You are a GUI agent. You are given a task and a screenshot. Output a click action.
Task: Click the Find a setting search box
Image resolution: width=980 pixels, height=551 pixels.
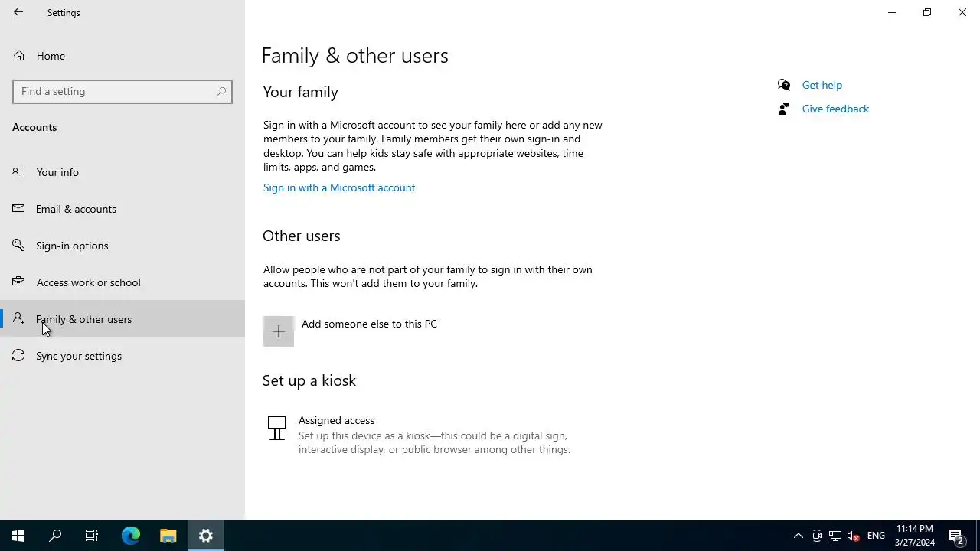115,91
